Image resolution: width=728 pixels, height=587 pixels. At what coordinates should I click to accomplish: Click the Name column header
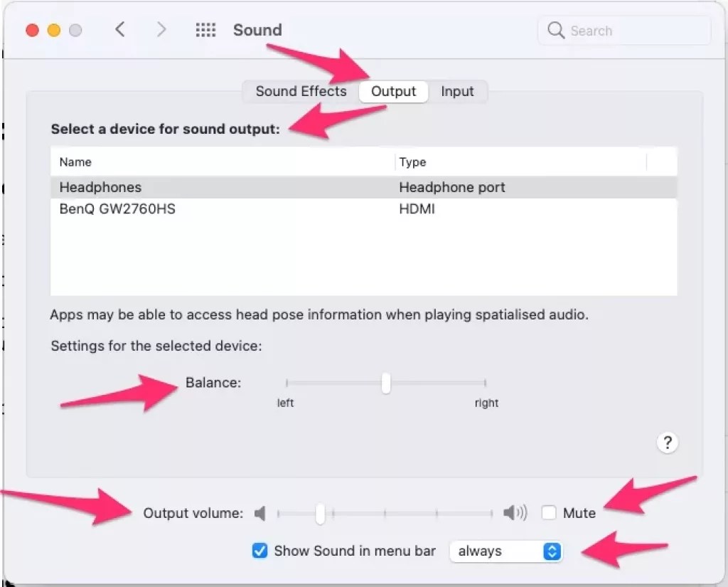[x=75, y=162]
